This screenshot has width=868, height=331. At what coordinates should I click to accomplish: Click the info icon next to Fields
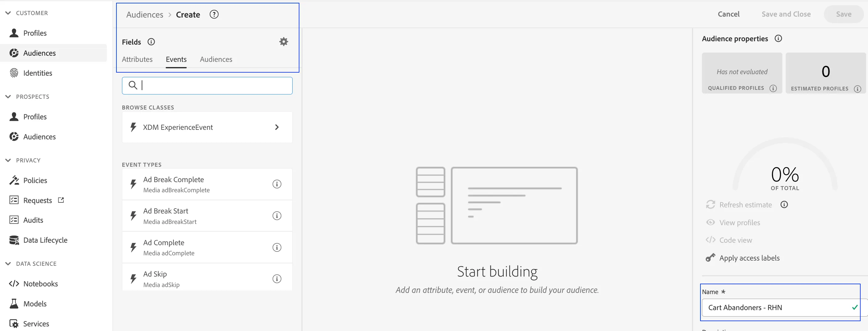coord(151,42)
